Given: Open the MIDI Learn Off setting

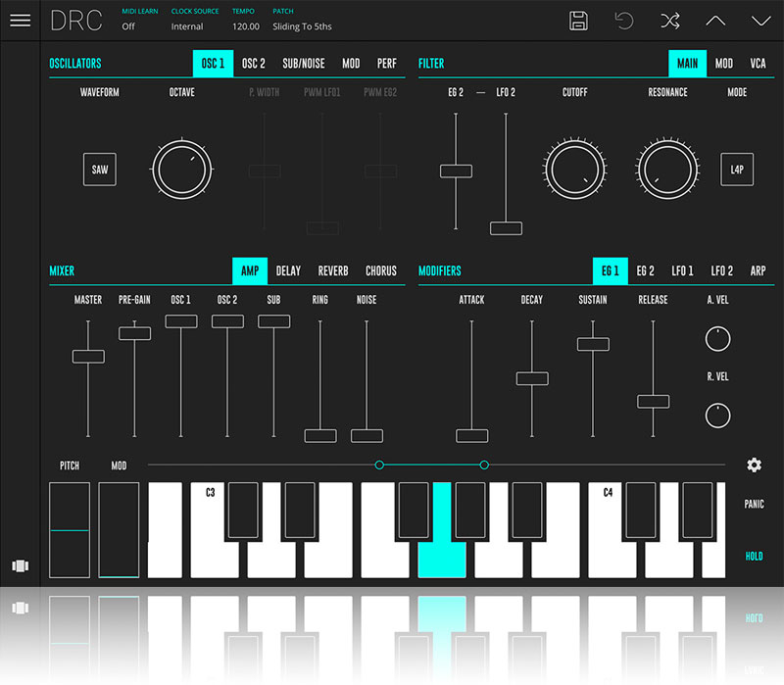Looking at the screenshot, I should [x=128, y=26].
